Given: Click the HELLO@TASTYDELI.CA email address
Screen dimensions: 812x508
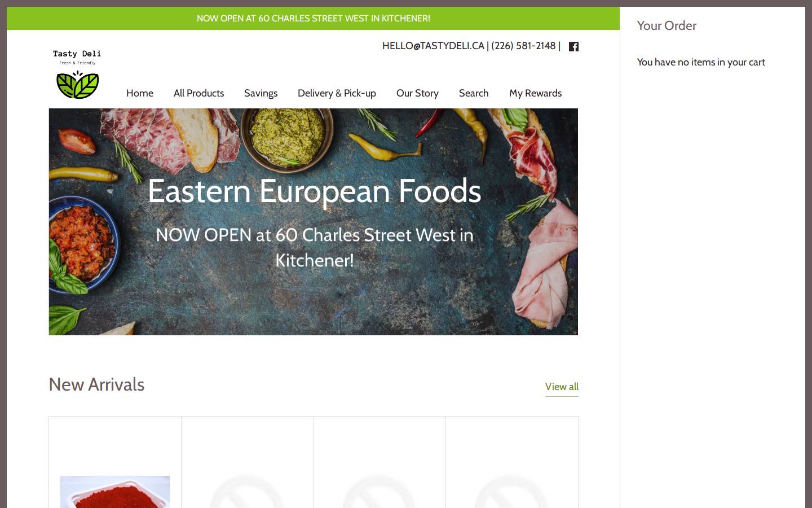Looking at the screenshot, I should click(433, 46).
